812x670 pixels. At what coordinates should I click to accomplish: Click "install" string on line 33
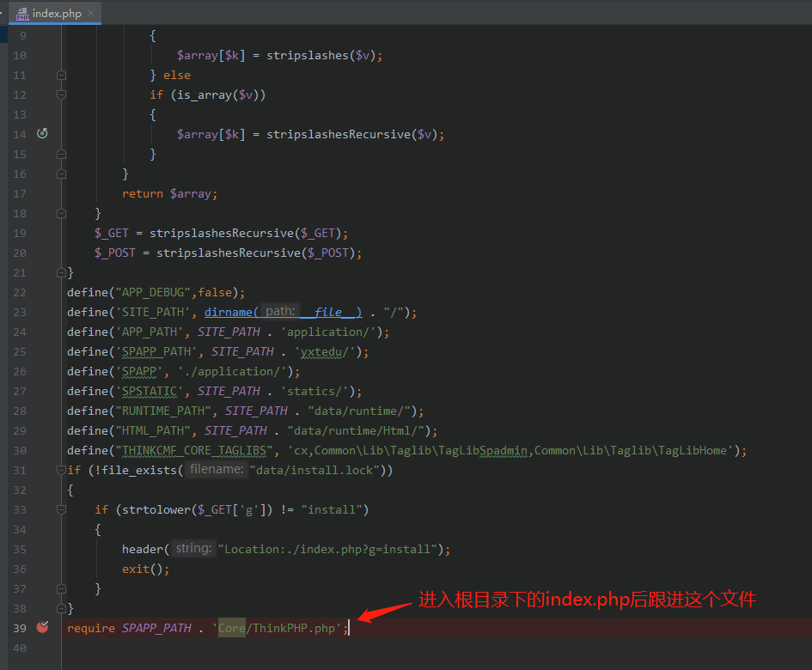(x=332, y=510)
